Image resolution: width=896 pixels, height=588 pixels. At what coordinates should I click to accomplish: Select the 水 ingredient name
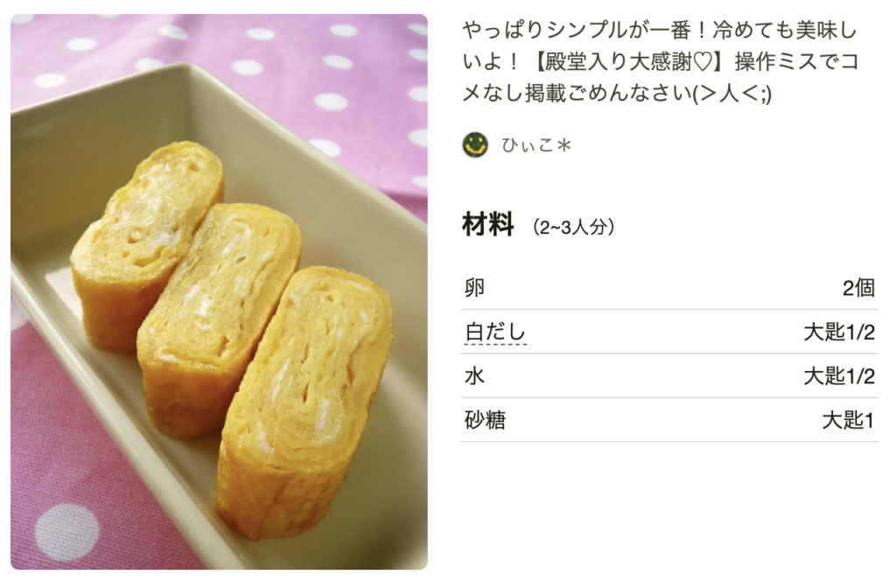[x=475, y=376]
